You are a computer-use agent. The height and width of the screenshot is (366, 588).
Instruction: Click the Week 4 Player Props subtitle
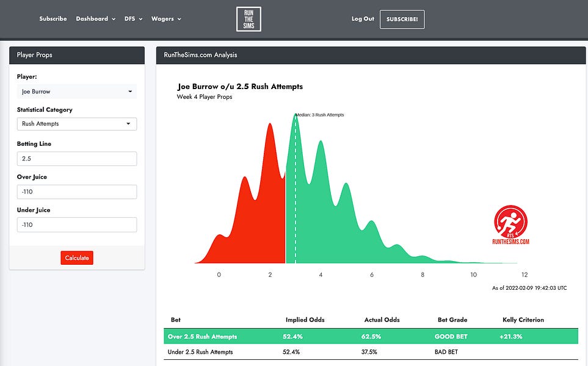click(205, 96)
